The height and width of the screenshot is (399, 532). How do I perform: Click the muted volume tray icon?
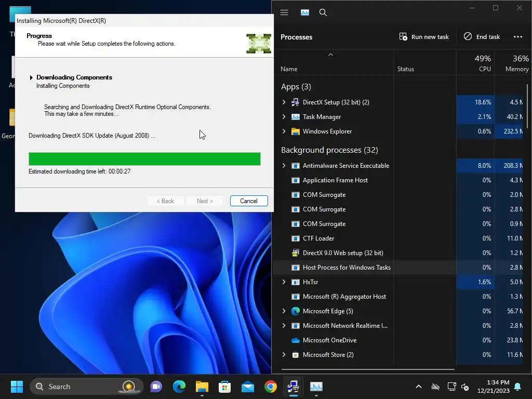click(465, 387)
